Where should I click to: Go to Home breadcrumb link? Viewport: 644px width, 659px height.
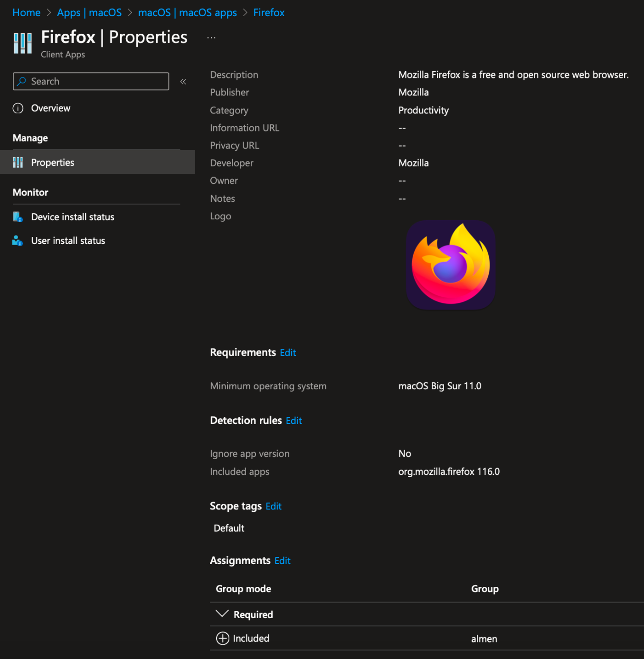[27, 13]
